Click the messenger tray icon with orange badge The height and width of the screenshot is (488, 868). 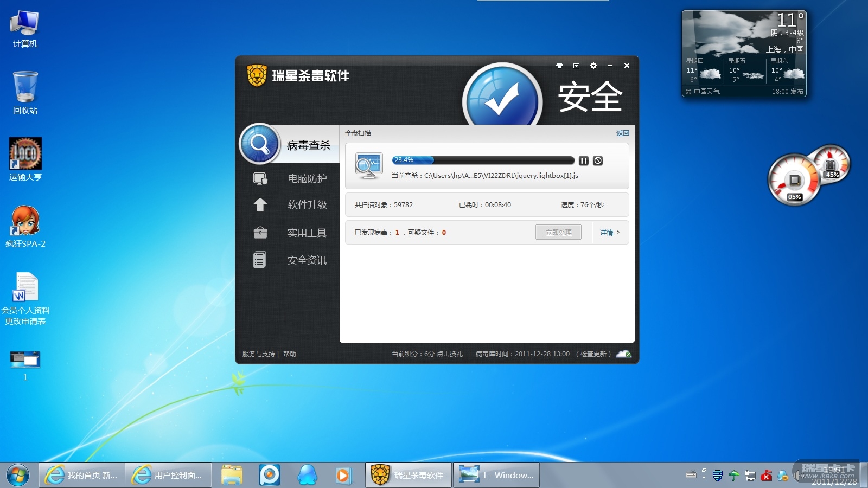[783, 476]
